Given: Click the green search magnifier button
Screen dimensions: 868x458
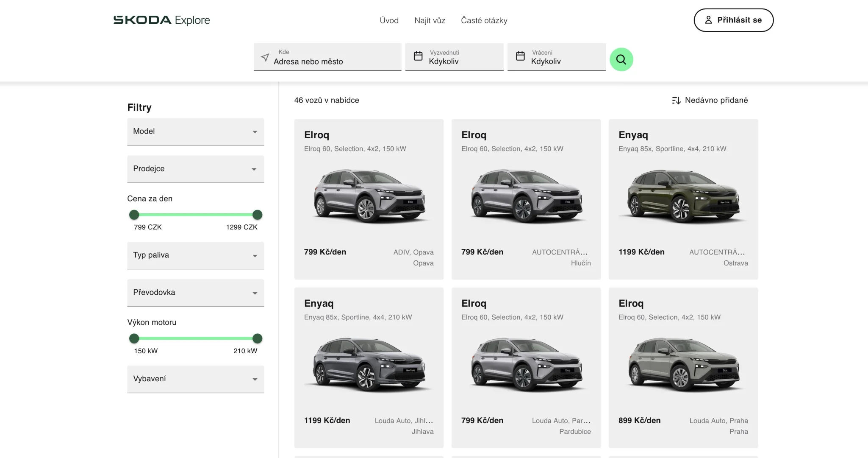Looking at the screenshot, I should point(621,59).
